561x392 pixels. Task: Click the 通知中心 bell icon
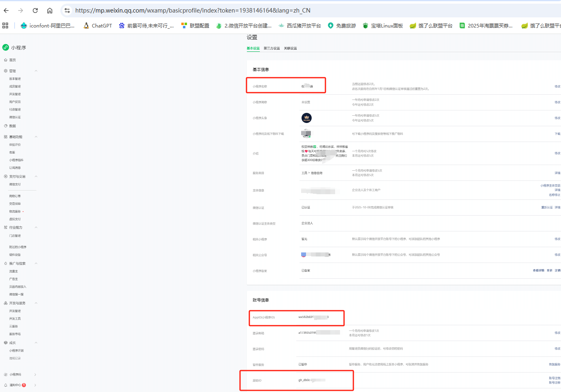tap(6, 385)
